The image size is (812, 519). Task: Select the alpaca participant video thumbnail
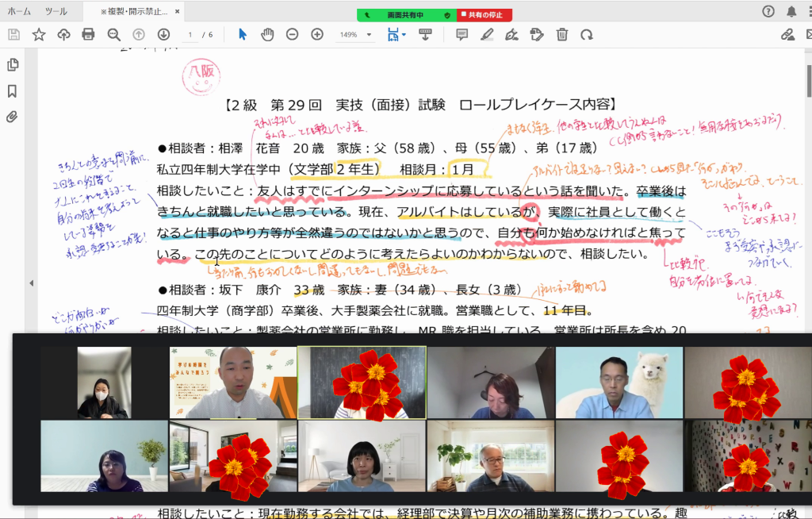pos(619,383)
